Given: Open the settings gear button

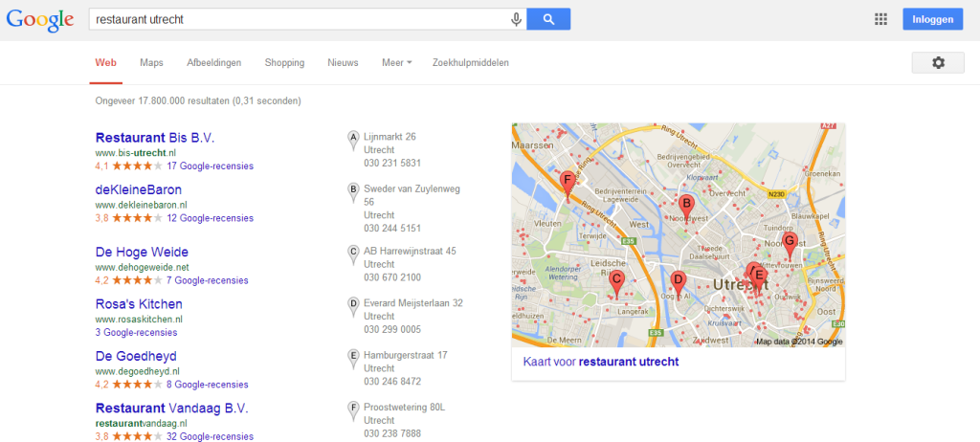Looking at the screenshot, I should [937, 62].
